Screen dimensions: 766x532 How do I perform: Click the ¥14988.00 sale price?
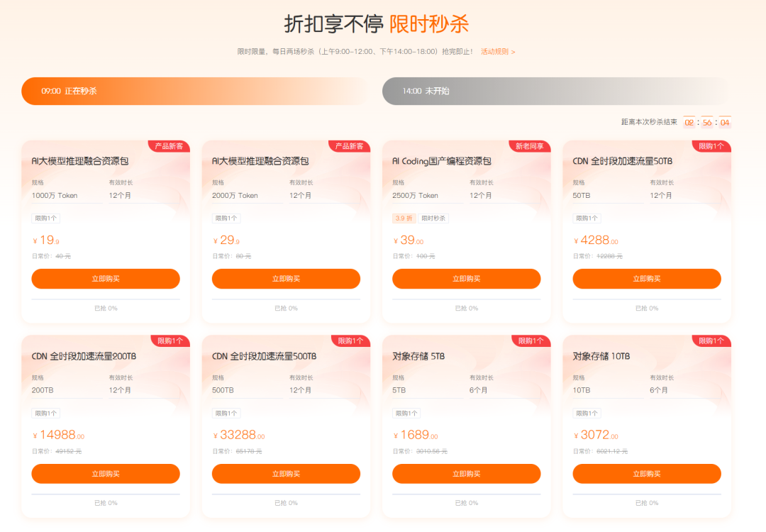(x=59, y=436)
